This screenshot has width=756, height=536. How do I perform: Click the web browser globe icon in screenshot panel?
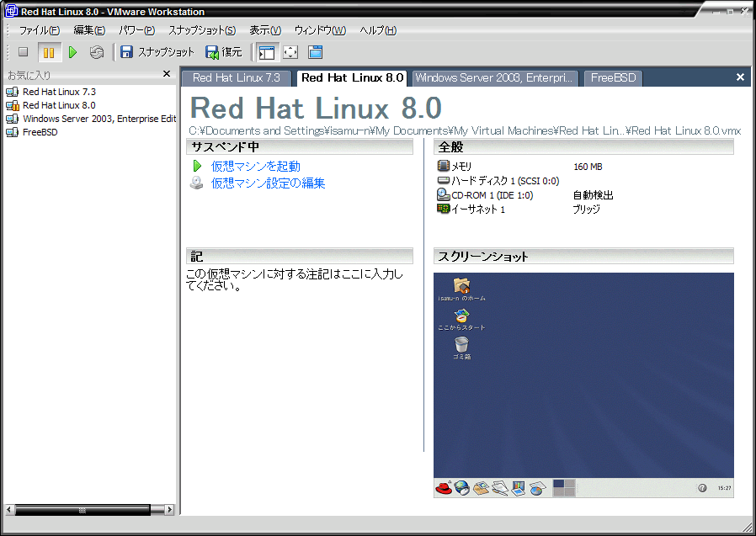click(462, 488)
